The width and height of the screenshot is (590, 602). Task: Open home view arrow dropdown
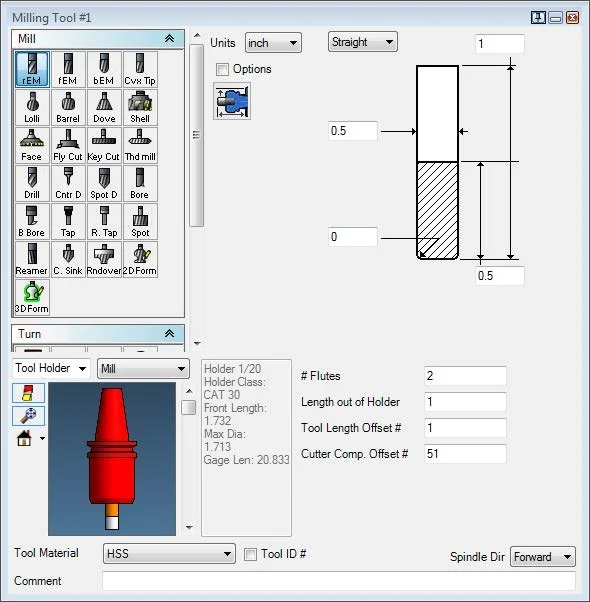point(42,438)
